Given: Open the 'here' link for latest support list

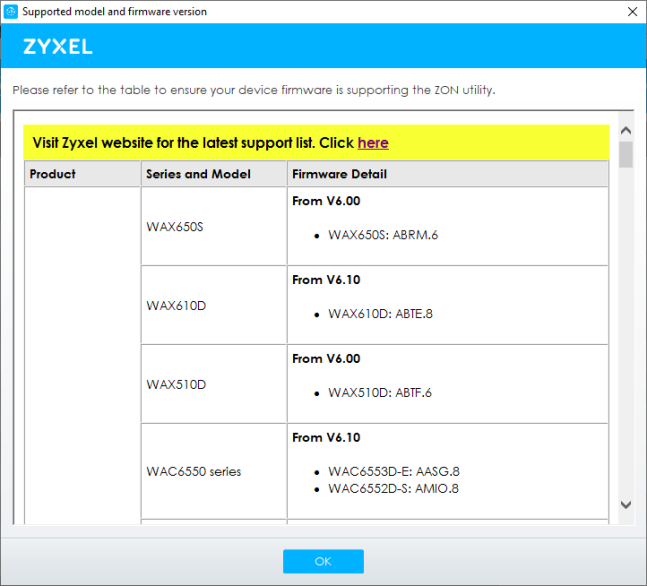Looking at the screenshot, I should (x=373, y=143).
